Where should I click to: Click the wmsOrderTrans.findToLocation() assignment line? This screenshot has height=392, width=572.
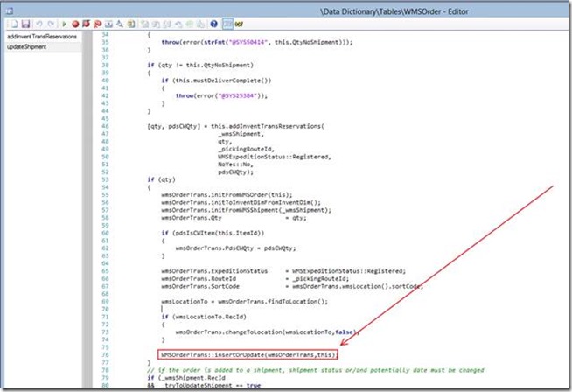[x=243, y=300]
